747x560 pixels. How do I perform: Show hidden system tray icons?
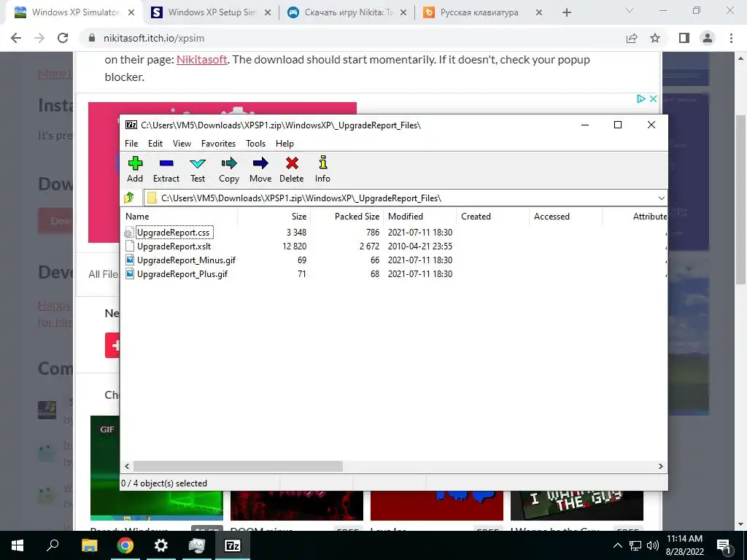[617, 545]
